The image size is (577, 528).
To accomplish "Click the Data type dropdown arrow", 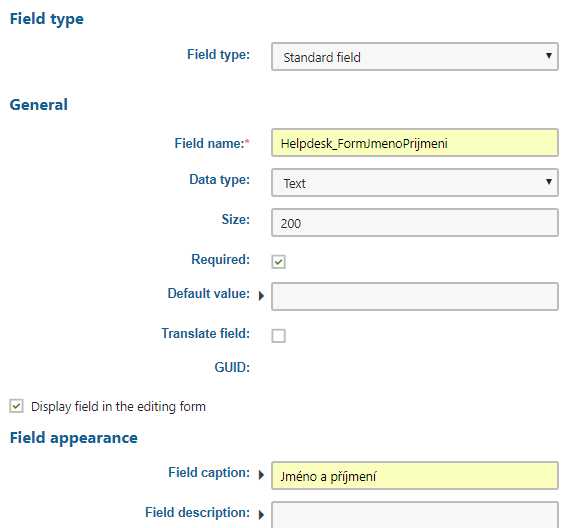I will tap(549, 181).
